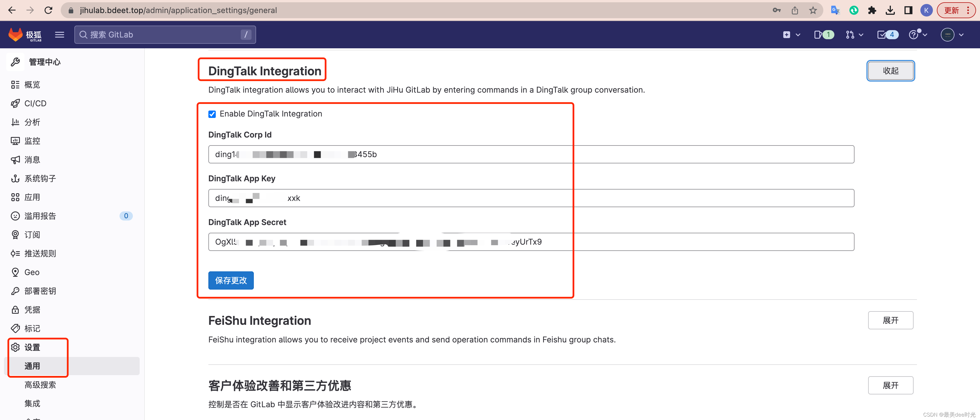Image resolution: width=980 pixels, height=420 pixels.
Task: Click 保存更改 save changes button
Action: 231,280
